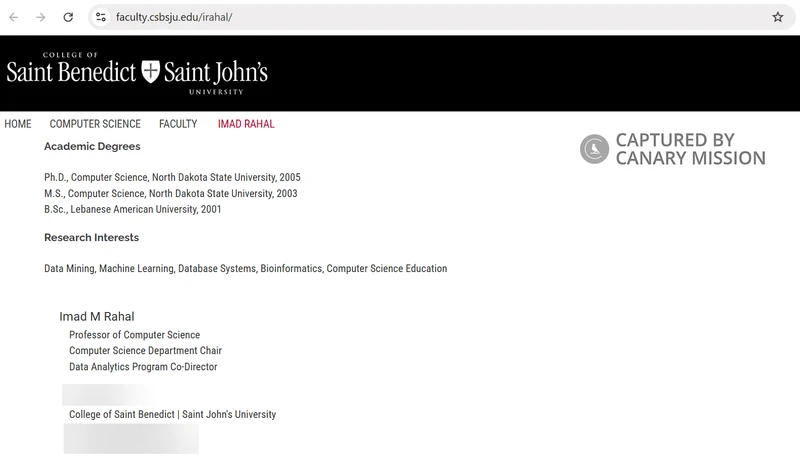Click Professor of Computer Science text
Viewport: 800px width, 463px height.
point(135,335)
